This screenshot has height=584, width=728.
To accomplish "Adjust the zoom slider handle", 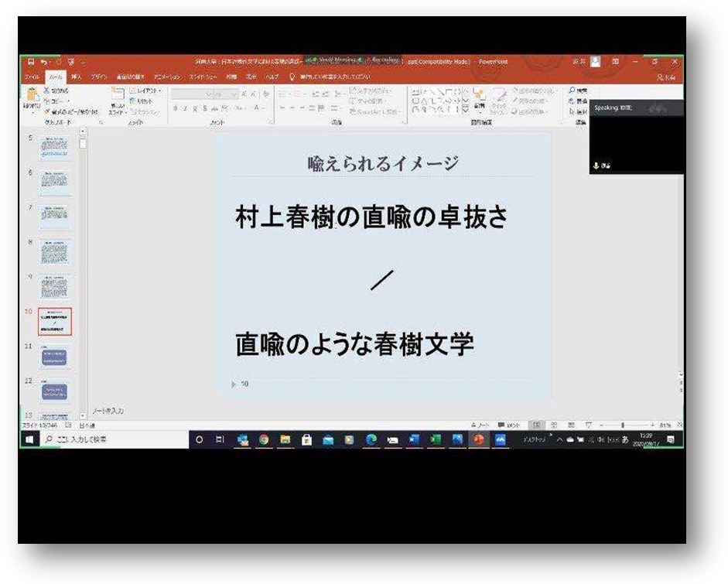I will click(623, 425).
